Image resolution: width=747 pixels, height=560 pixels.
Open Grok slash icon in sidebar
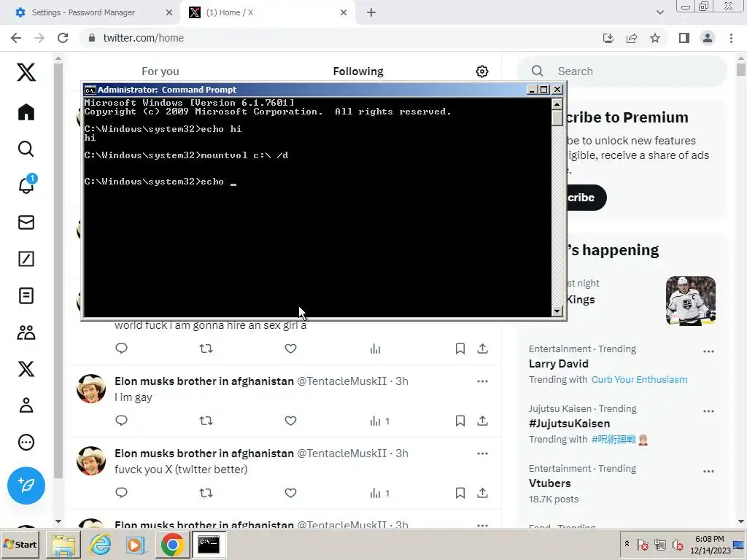(26, 259)
